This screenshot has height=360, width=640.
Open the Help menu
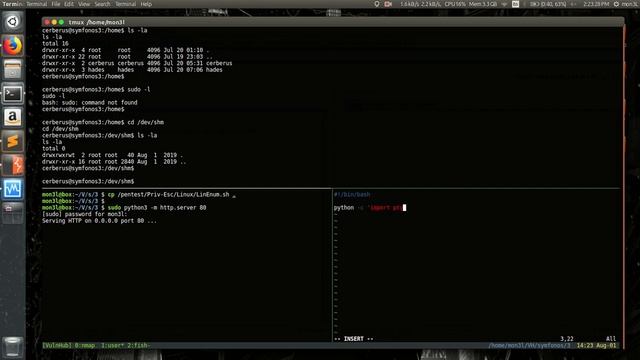(x=146, y=4)
